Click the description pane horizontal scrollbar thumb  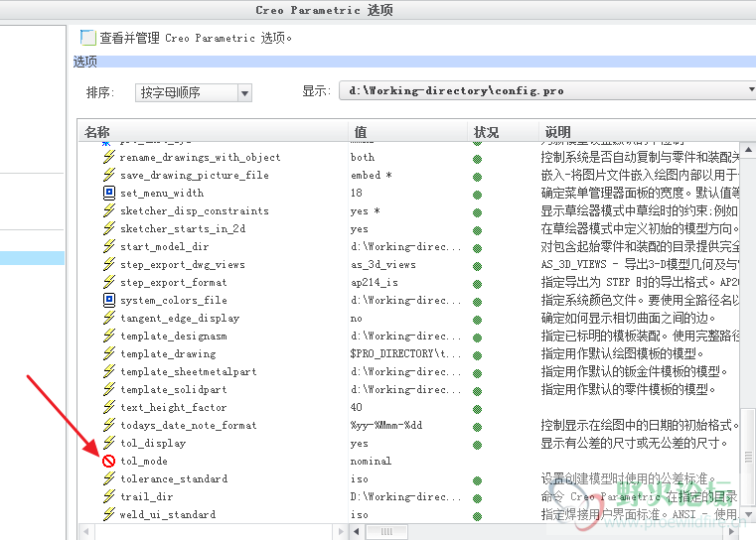click(x=386, y=532)
